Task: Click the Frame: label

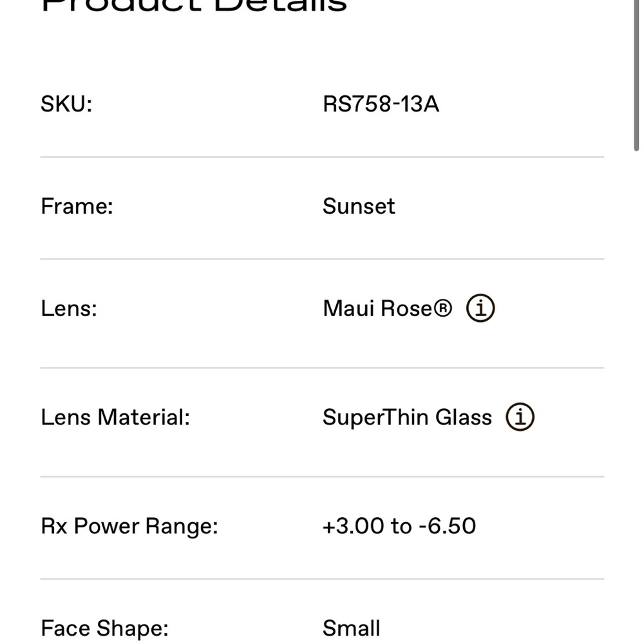Action: point(77,206)
